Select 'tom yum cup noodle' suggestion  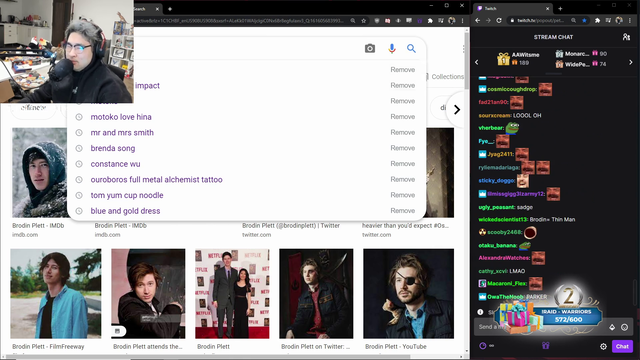(127, 195)
